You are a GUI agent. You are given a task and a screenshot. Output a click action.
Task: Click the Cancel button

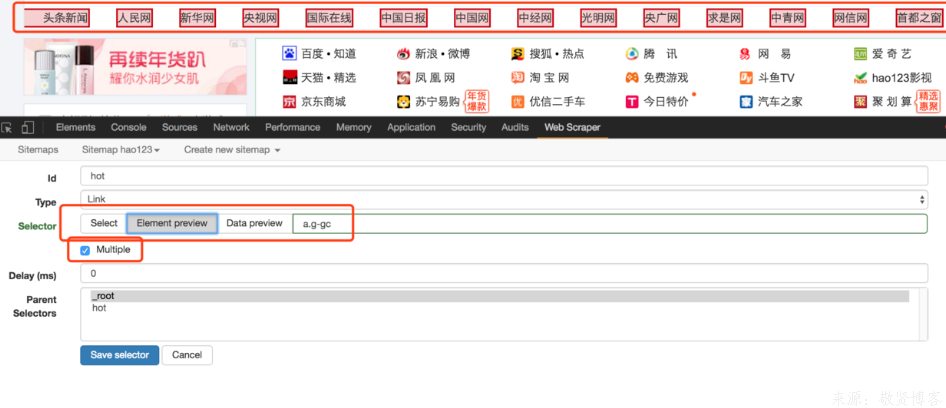click(187, 355)
